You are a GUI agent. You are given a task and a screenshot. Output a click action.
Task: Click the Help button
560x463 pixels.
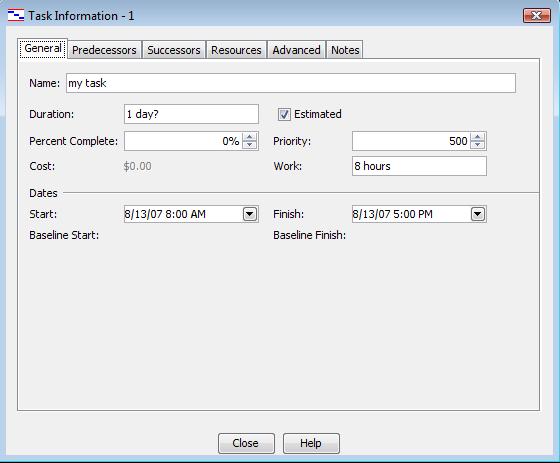(x=311, y=443)
